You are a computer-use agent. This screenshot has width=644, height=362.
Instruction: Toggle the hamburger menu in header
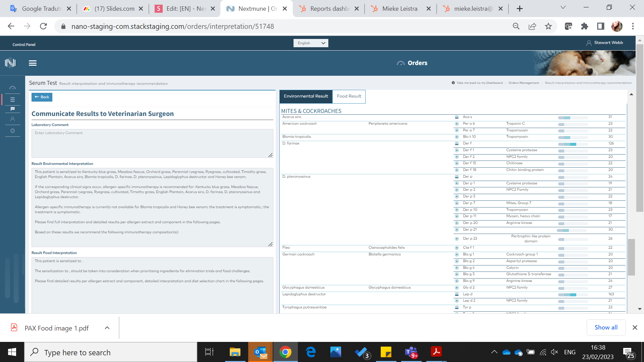pos(33,63)
